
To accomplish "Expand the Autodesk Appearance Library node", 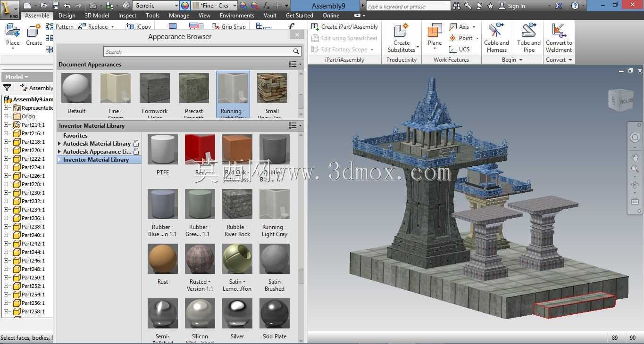I will coord(59,152).
